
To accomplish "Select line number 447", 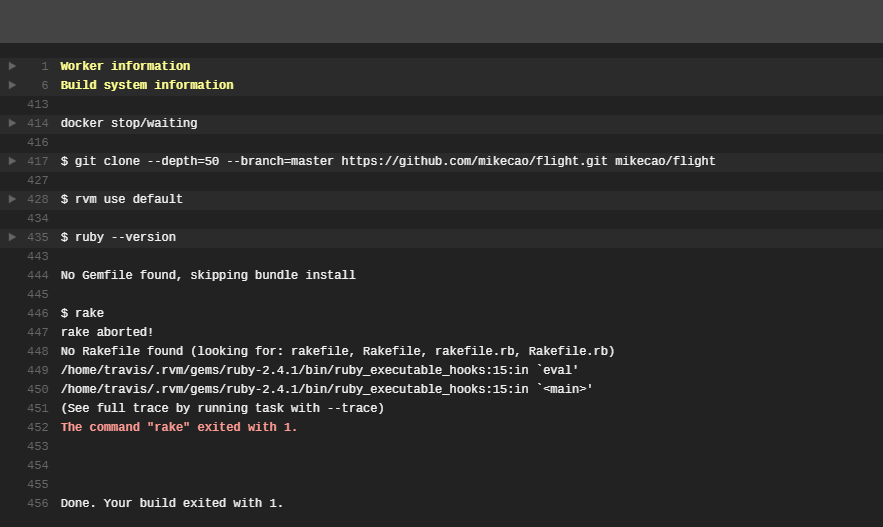I will tap(38, 332).
